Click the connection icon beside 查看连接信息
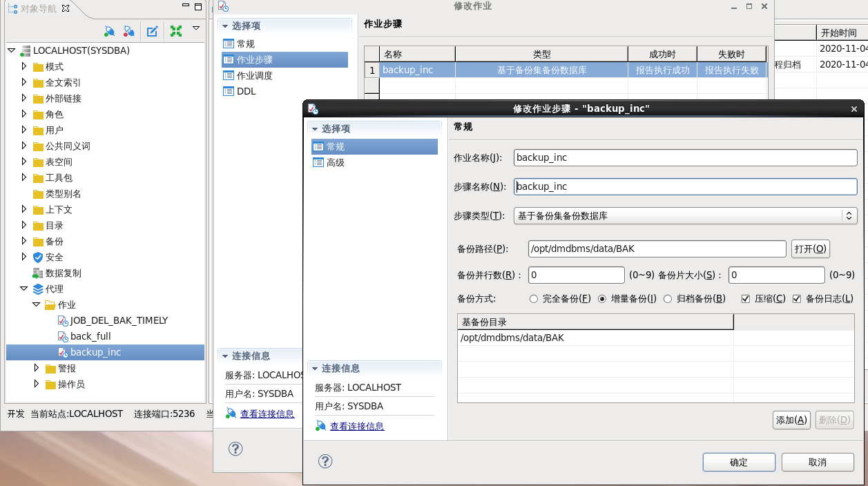Viewport: 868px width, 486px height. pyautogui.click(x=320, y=426)
